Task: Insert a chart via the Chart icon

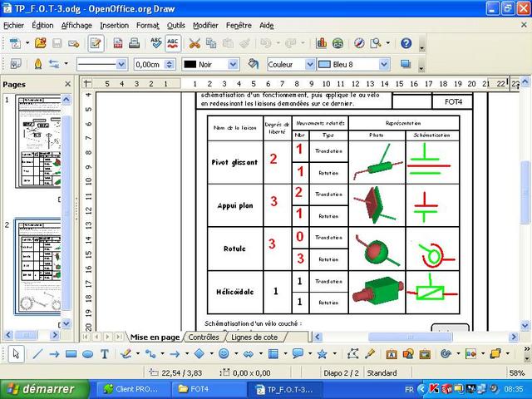Action: click(321, 43)
